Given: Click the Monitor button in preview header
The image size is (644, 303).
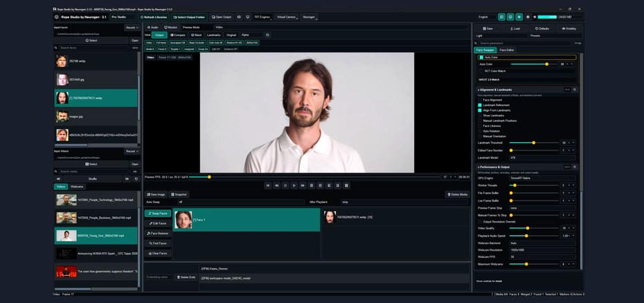Looking at the screenshot, I should pos(171,27).
